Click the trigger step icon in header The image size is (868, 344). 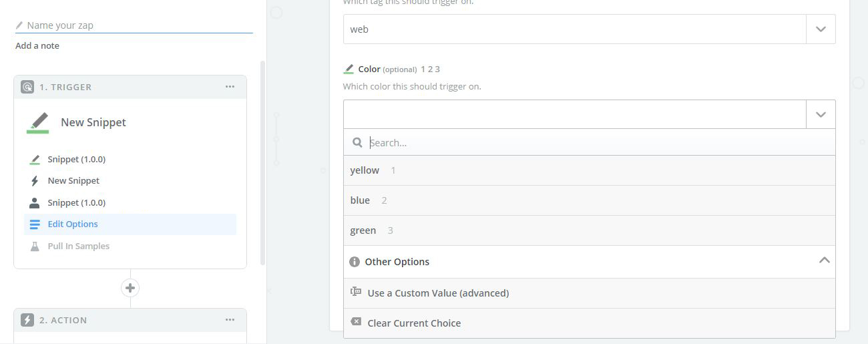[x=27, y=87]
